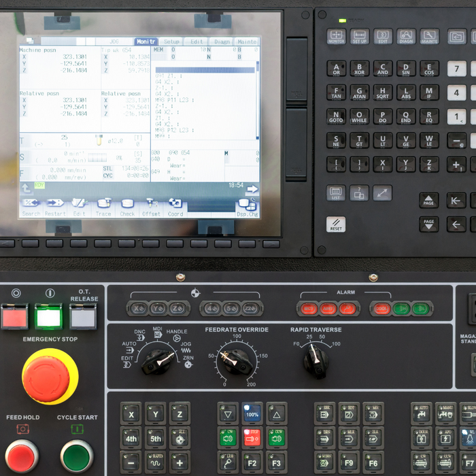The image size is (476, 476).
Task: Tap the Coord softkey icon on screen
Action: point(175,203)
